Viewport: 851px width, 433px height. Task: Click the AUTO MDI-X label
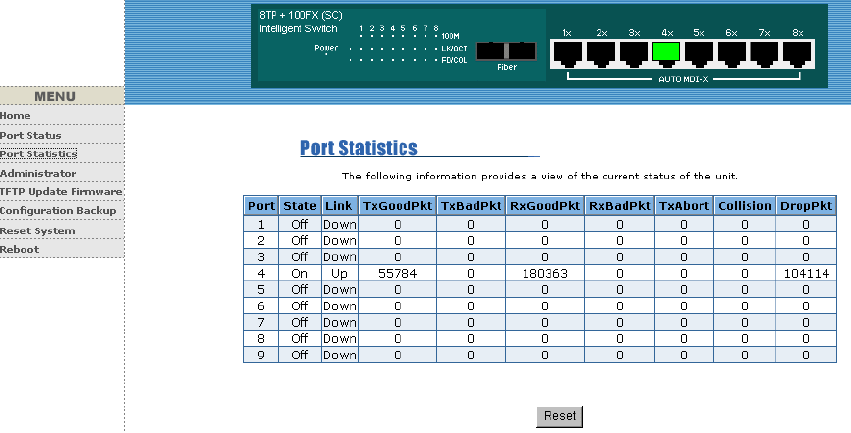(x=683, y=79)
